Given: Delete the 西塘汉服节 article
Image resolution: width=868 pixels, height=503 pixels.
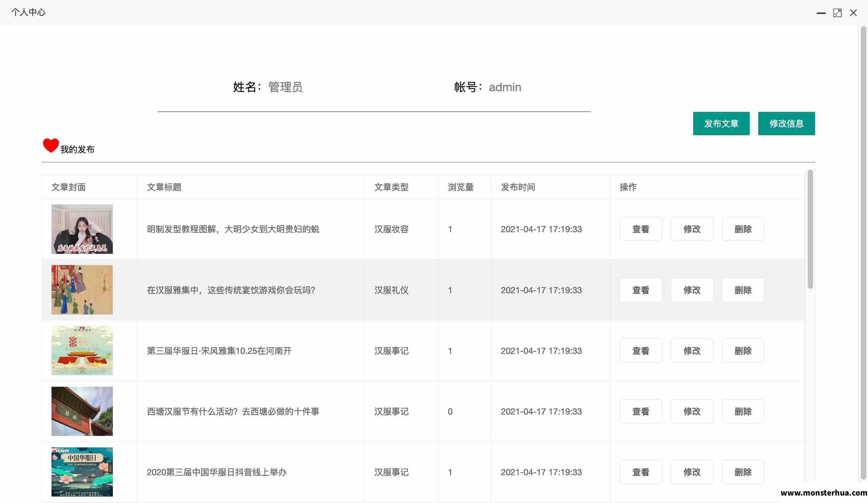Looking at the screenshot, I should 743,411.
